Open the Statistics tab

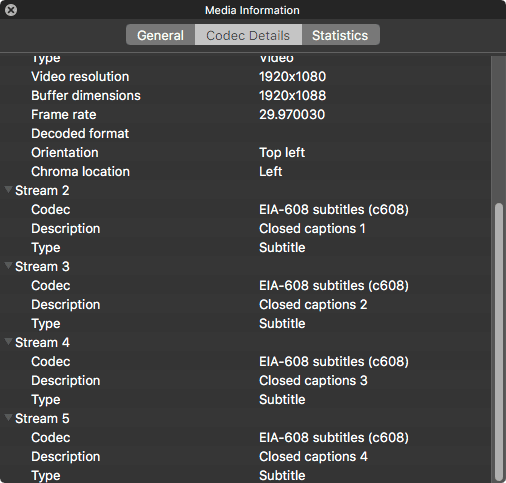click(340, 35)
